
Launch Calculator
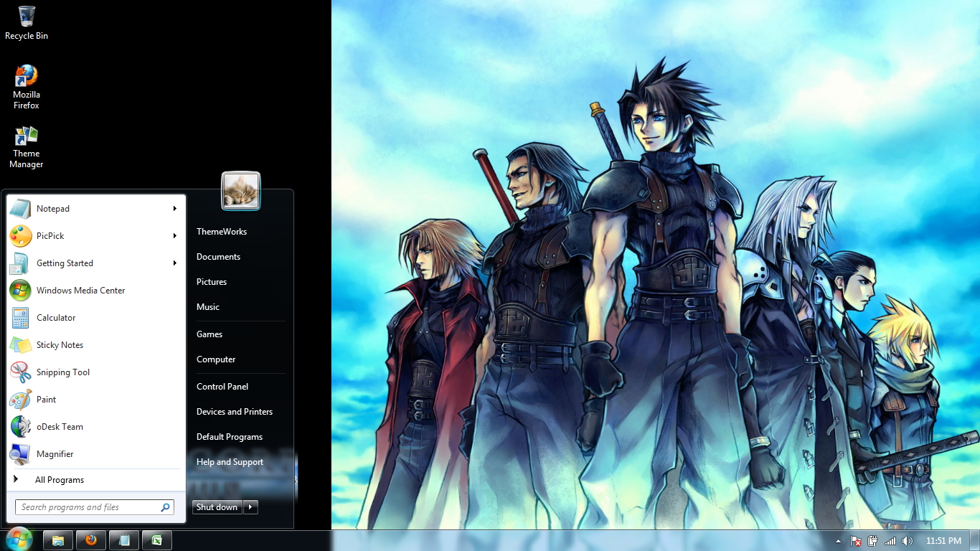point(56,318)
